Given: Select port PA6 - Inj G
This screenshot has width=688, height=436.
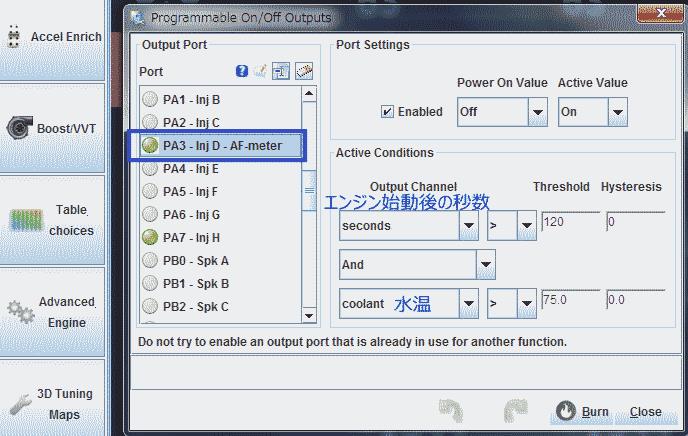Looking at the screenshot, I should pos(221,214).
